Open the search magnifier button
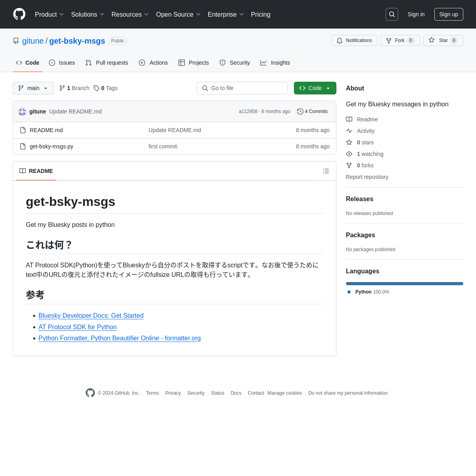Screen dimensions: 476x476 click(x=392, y=14)
